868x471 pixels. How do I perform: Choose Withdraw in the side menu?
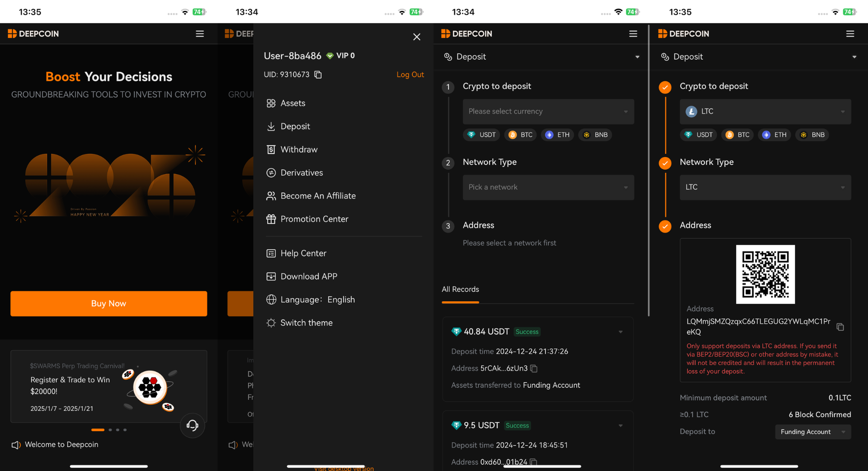292,149
